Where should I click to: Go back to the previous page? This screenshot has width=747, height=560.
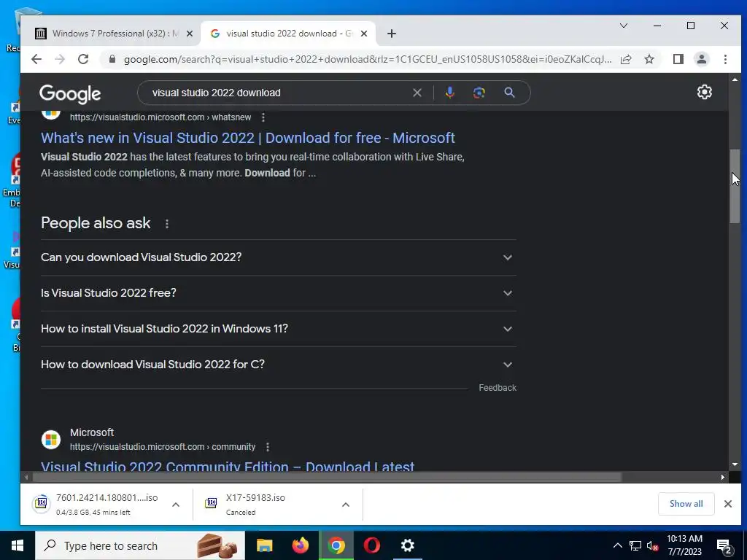pyautogui.click(x=36, y=59)
